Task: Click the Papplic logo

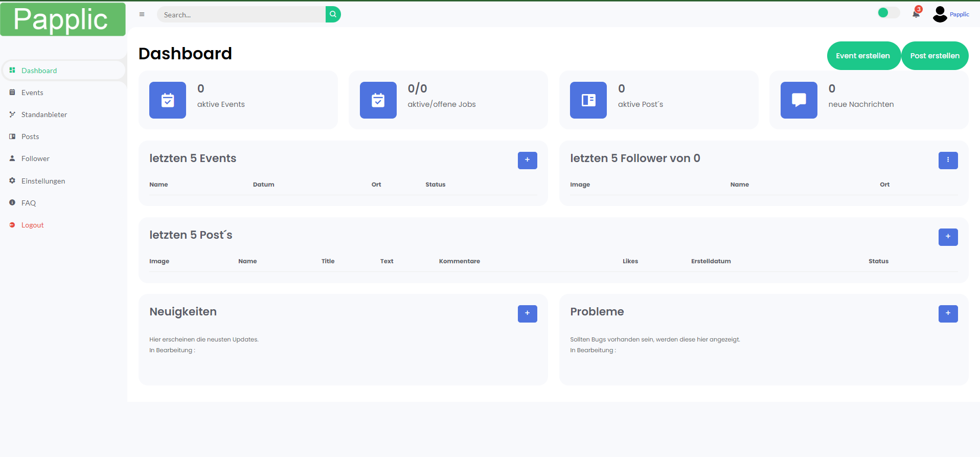Action: (x=63, y=19)
